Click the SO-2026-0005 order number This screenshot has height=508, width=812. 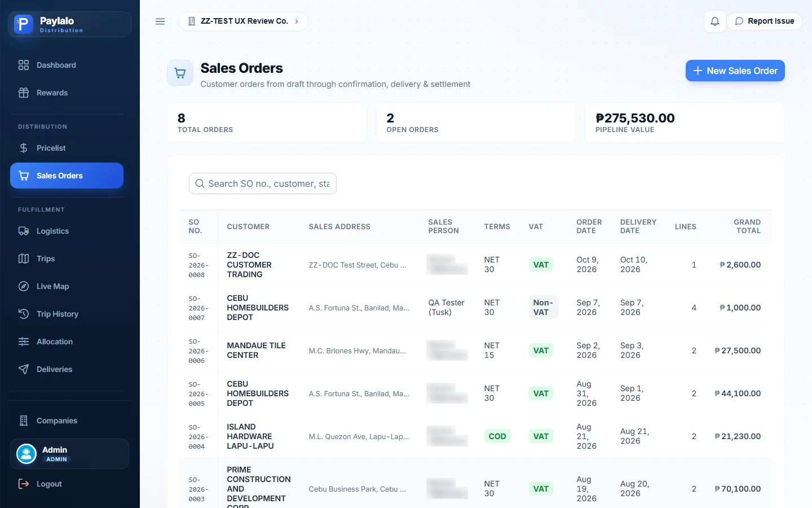(198, 394)
